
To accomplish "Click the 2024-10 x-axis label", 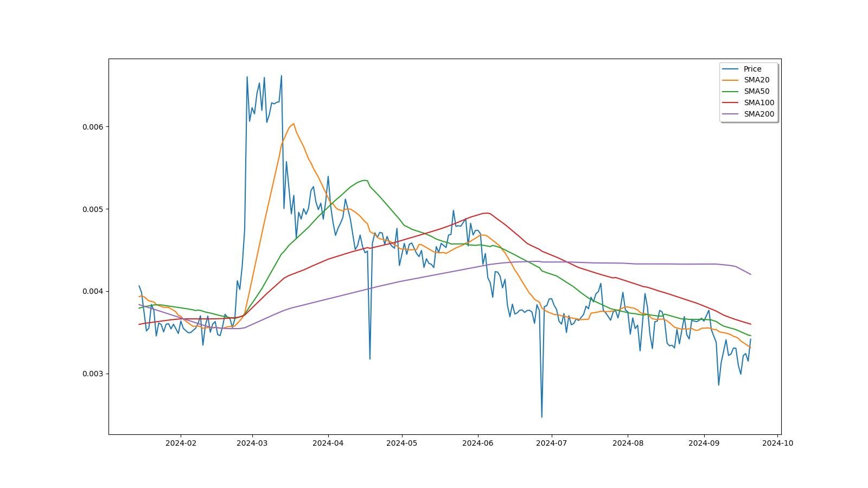I will [778, 443].
